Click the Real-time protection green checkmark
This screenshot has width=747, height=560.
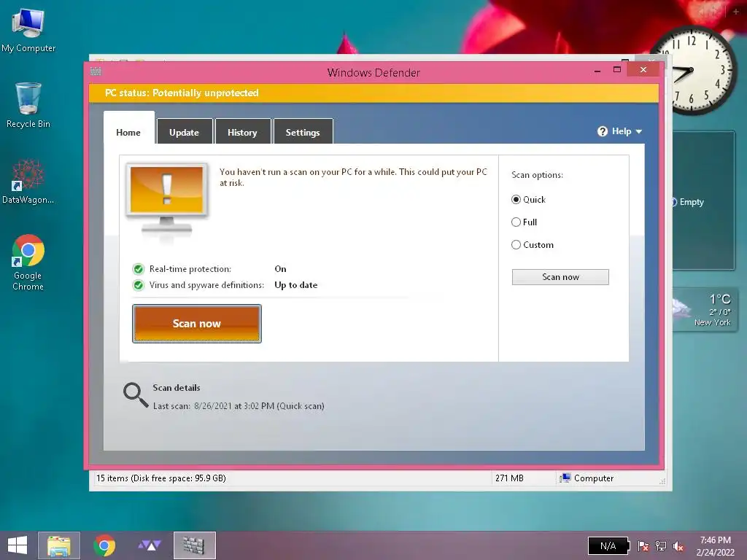(x=139, y=270)
